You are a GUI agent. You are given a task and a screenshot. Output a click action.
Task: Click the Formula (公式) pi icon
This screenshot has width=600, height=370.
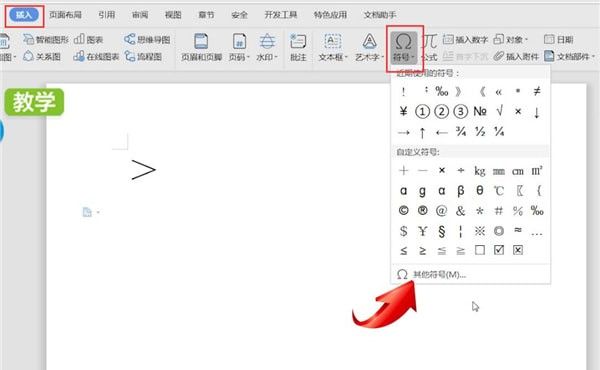click(429, 41)
